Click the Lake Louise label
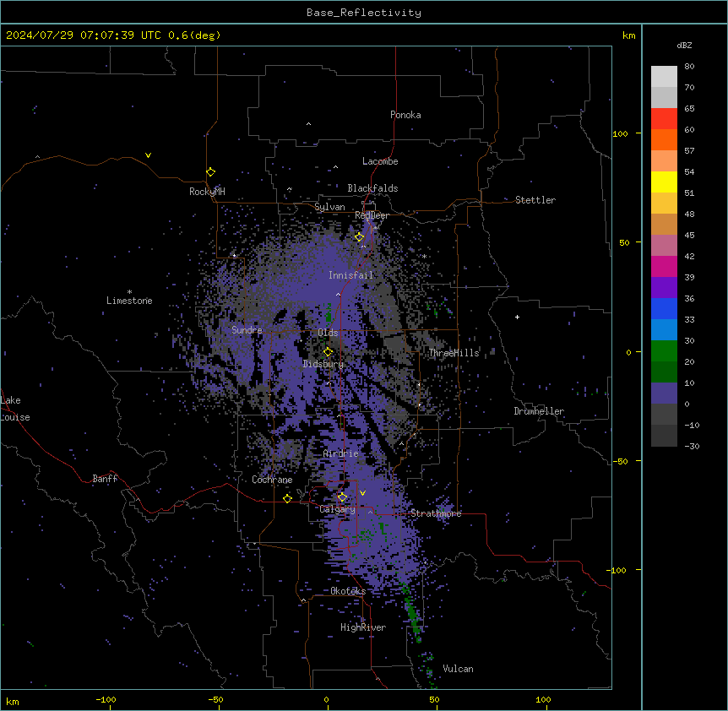Viewport: 728px width, 711px height. (15, 409)
